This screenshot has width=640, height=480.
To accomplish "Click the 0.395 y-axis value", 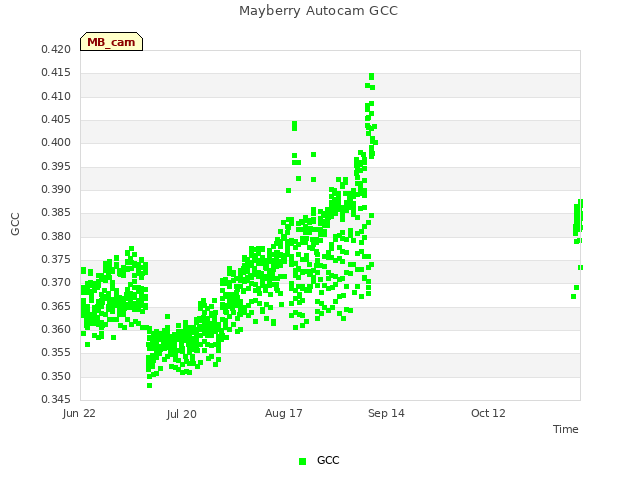I will click(x=56, y=167).
